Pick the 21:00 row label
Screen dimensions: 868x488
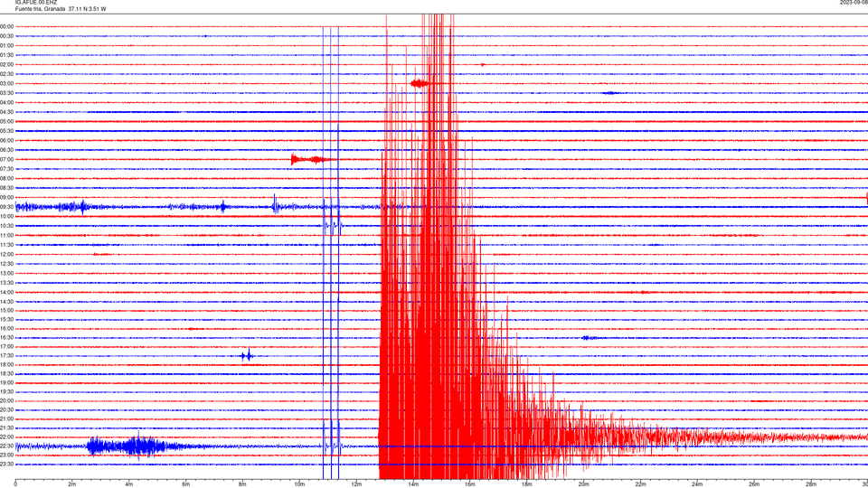coord(6,418)
